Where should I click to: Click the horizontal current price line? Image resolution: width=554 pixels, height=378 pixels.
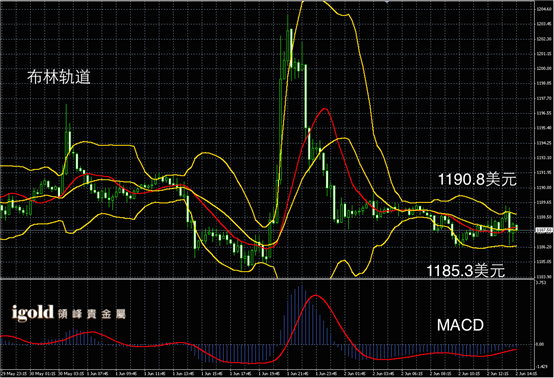click(267, 230)
